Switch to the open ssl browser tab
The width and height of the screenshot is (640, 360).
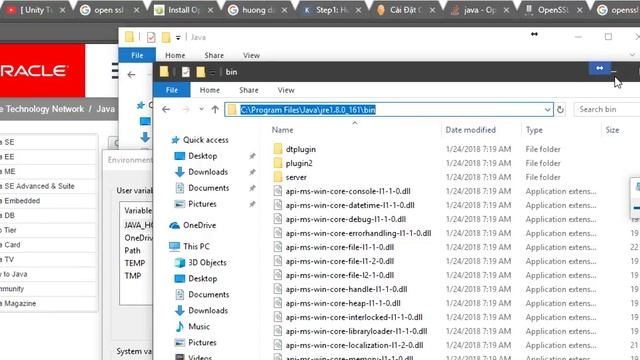(x=109, y=10)
